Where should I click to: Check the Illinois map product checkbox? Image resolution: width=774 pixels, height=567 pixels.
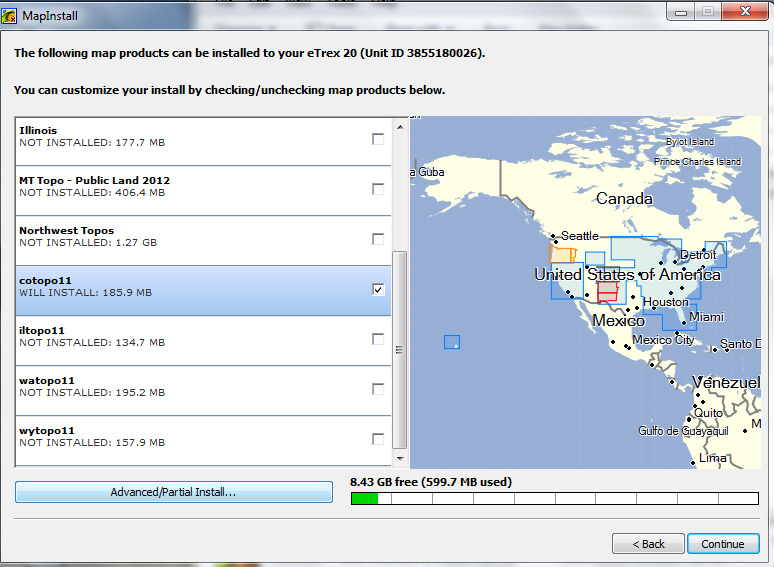coord(378,139)
